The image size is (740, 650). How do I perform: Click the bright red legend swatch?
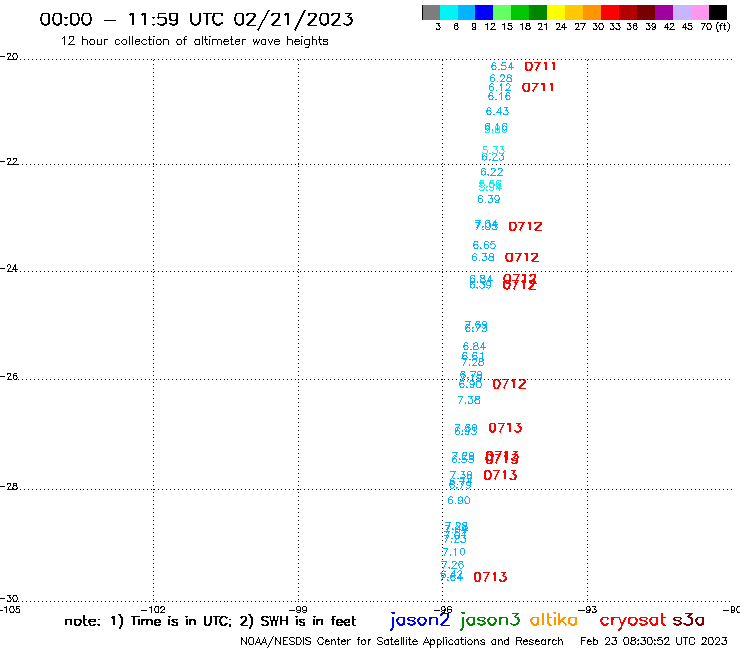point(610,12)
